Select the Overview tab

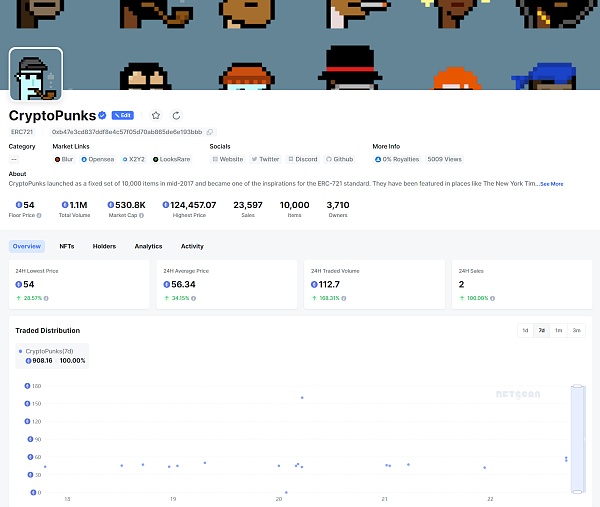click(27, 246)
